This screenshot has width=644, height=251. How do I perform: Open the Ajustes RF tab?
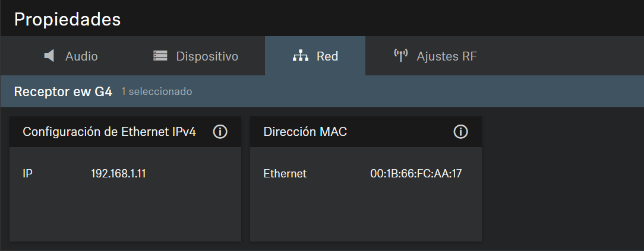[x=435, y=56]
